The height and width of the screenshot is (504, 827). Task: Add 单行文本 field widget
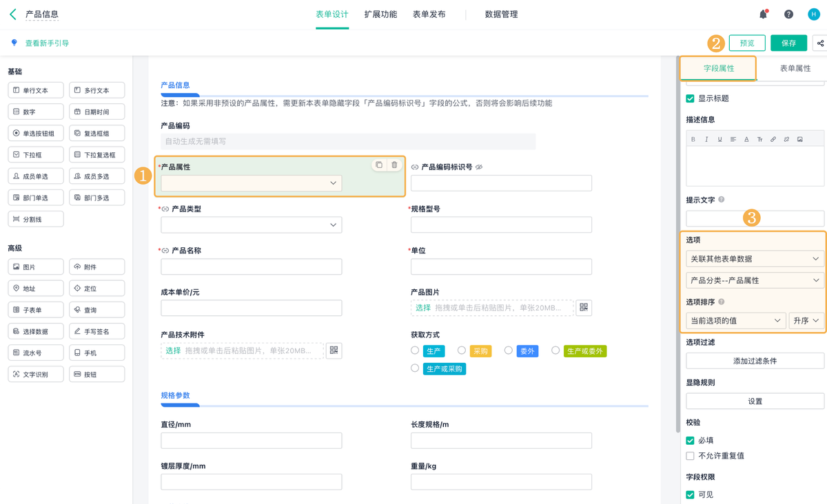point(36,90)
